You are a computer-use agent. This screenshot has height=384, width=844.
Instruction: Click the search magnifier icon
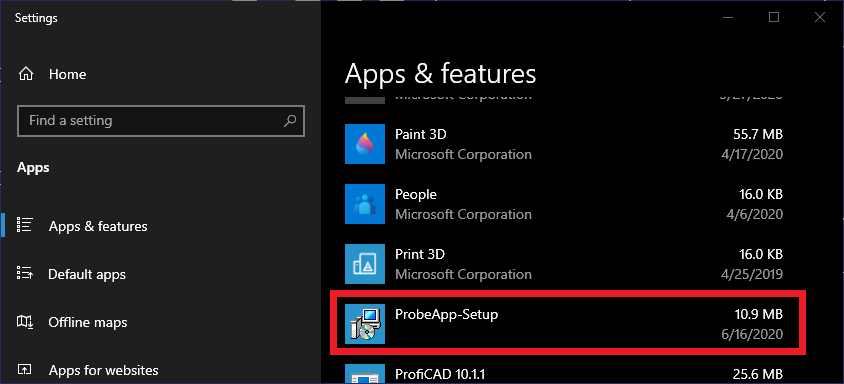pos(290,120)
